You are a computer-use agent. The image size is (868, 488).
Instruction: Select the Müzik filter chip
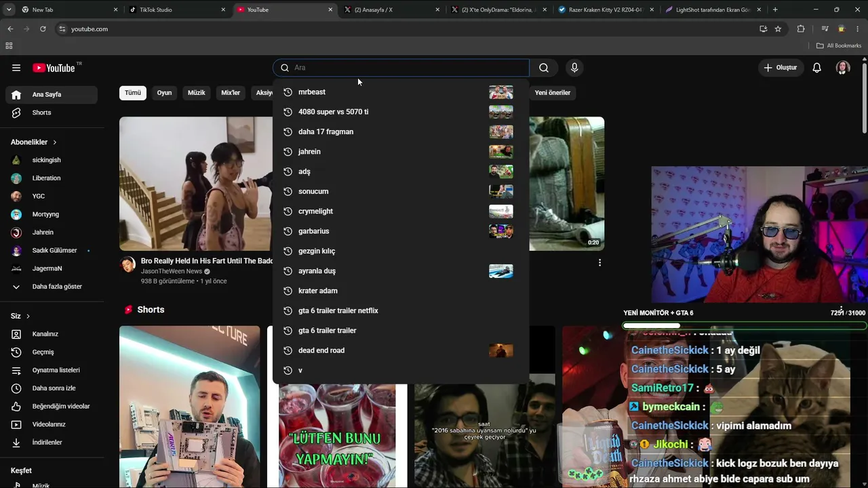tap(197, 93)
